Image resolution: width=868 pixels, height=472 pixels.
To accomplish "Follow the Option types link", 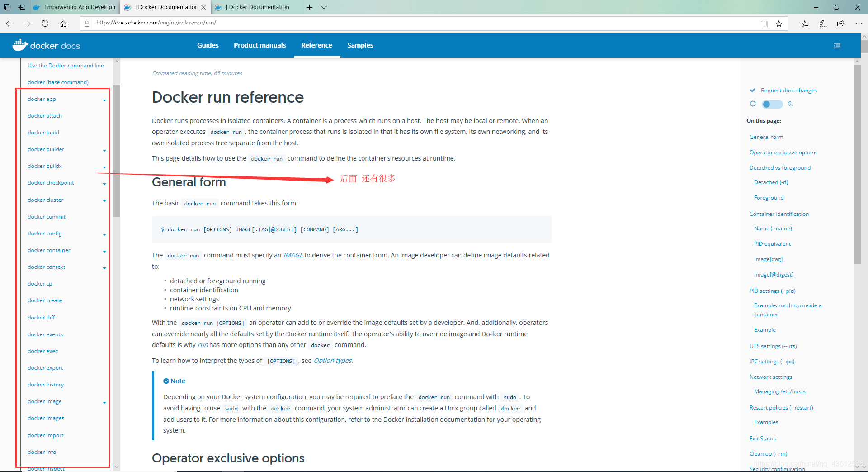I will 333,361.
